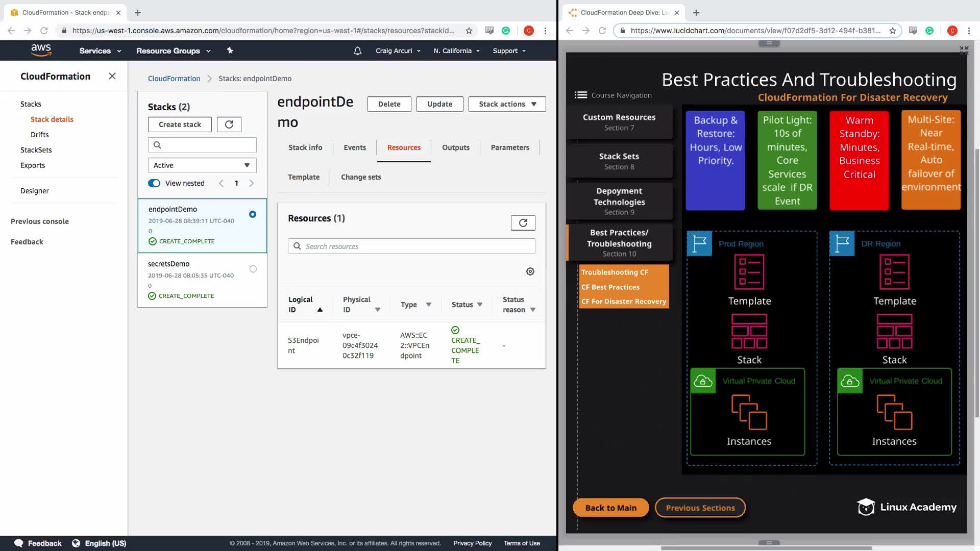Click the pin shortcuts icon in the AWS header
The width and height of the screenshot is (980, 551).
coord(230,51)
